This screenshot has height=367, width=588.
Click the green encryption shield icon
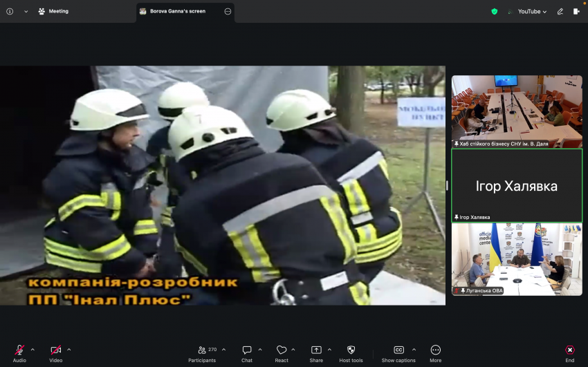tap(494, 12)
